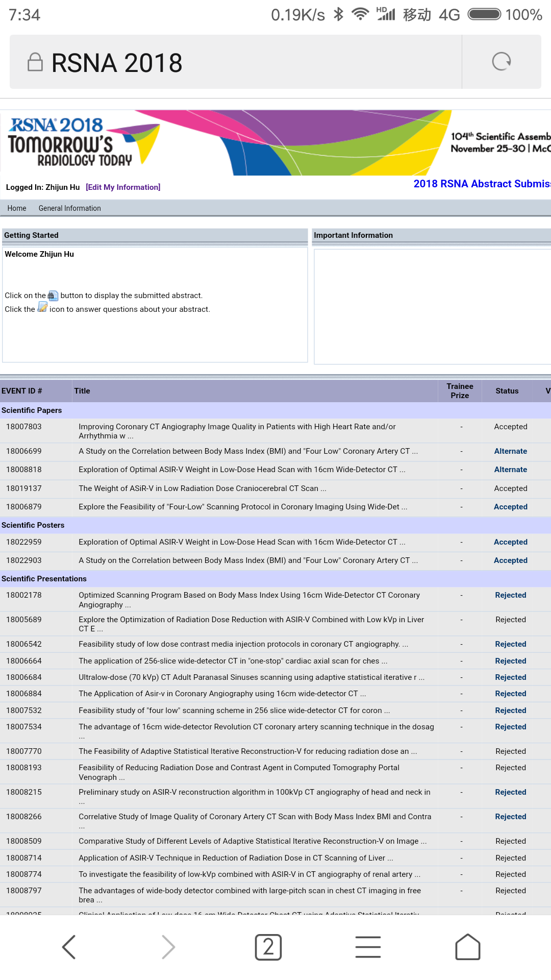The image size is (551, 980).
Task: Click Alternate status for event 18008818
Action: point(510,470)
